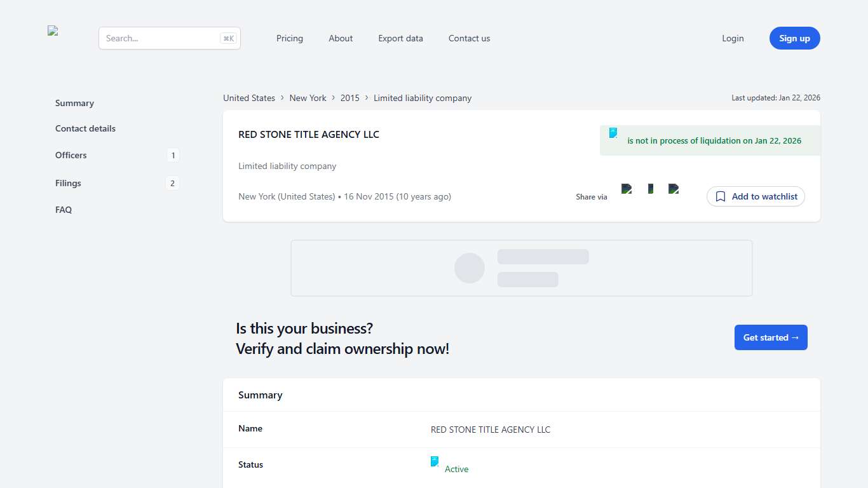Click the middle share icon
The width and height of the screenshot is (868, 488).
pos(650,189)
